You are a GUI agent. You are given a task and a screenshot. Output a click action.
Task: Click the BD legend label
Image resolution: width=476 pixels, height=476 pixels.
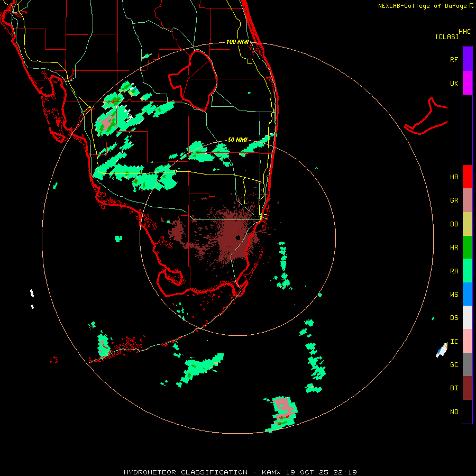click(x=454, y=224)
